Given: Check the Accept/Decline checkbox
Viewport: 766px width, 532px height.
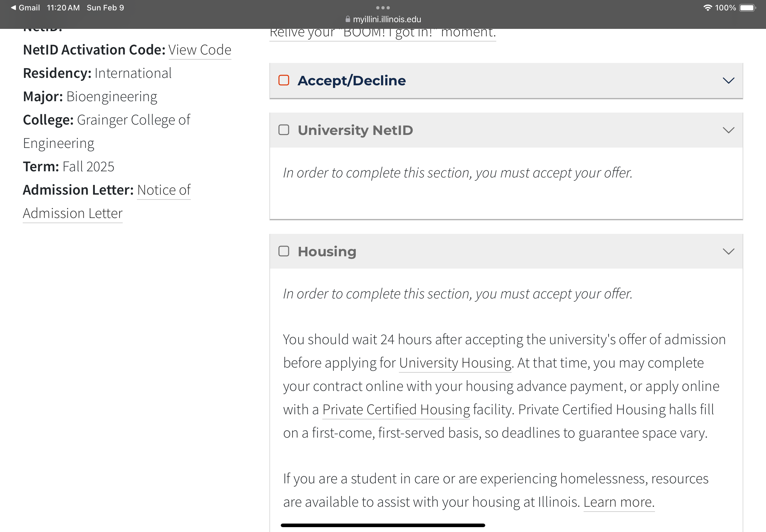Looking at the screenshot, I should (x=284, y=80).
